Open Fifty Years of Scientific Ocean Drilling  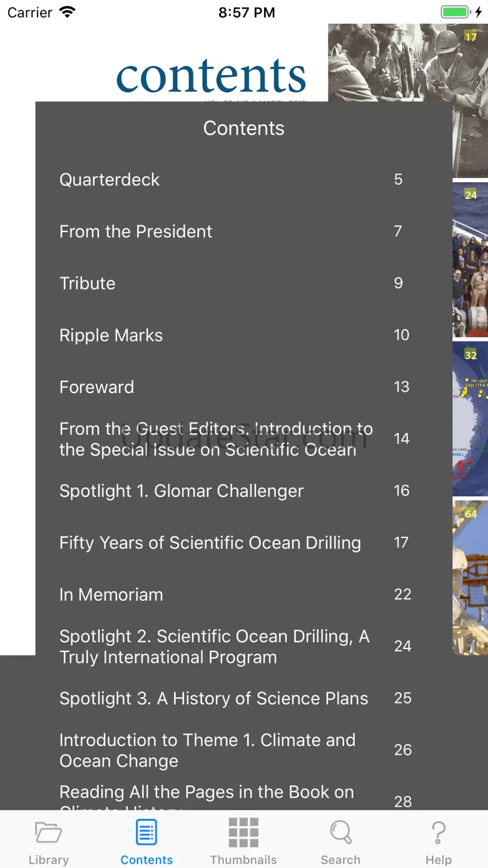coord(210,543)
